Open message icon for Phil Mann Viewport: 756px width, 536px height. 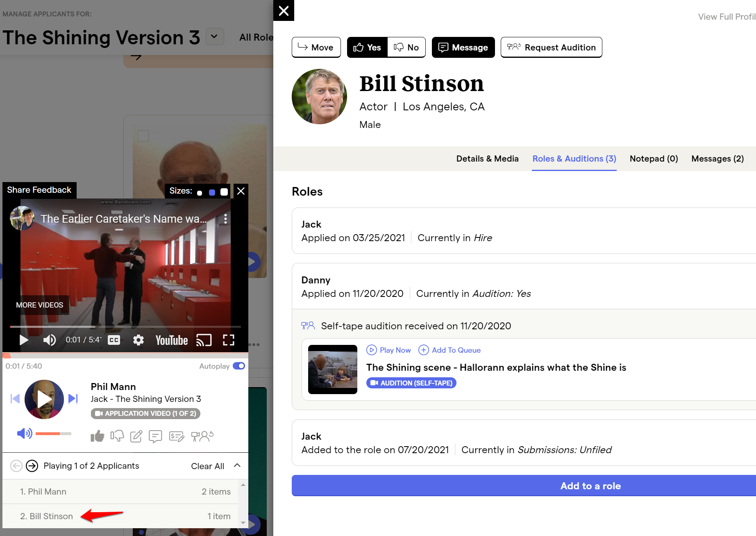click(155, 436)
